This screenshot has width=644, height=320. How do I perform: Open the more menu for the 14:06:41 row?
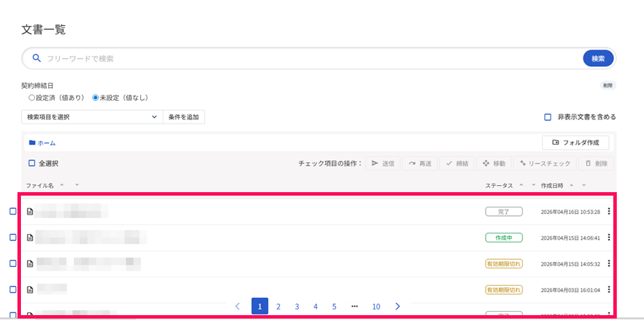coord(608,238)
